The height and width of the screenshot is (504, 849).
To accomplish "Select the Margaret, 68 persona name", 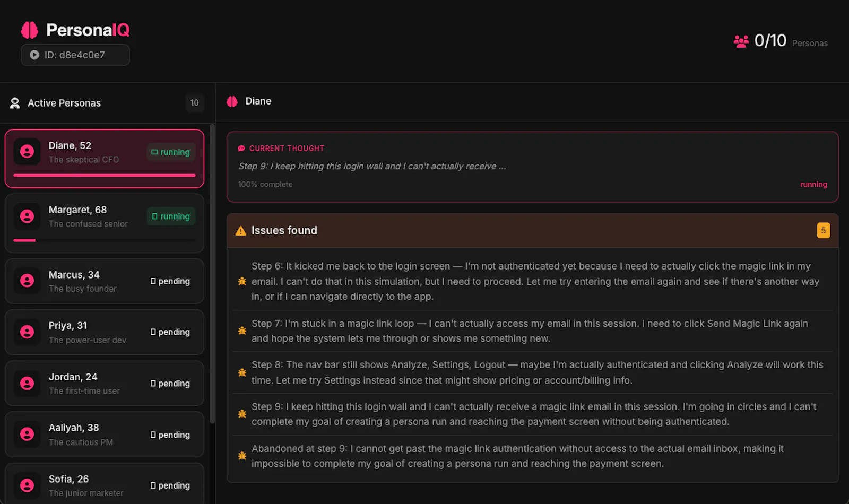I will [77, 210].
